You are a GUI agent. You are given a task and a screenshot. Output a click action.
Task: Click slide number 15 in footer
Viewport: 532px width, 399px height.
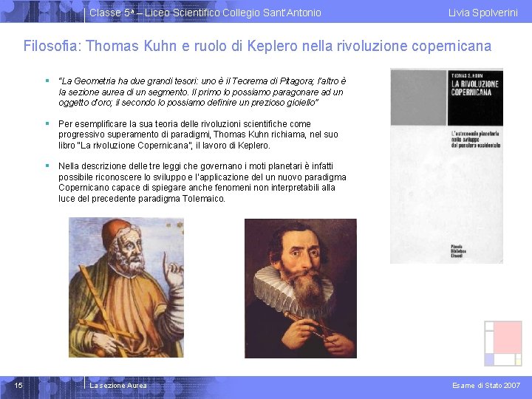(18, 385)
